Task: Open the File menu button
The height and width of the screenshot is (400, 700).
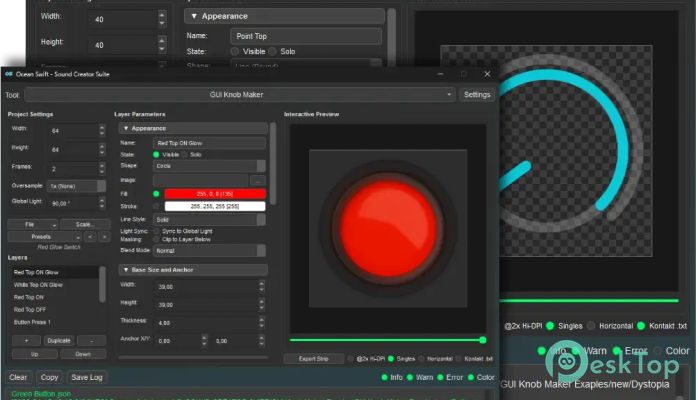Action: (33, 224)
